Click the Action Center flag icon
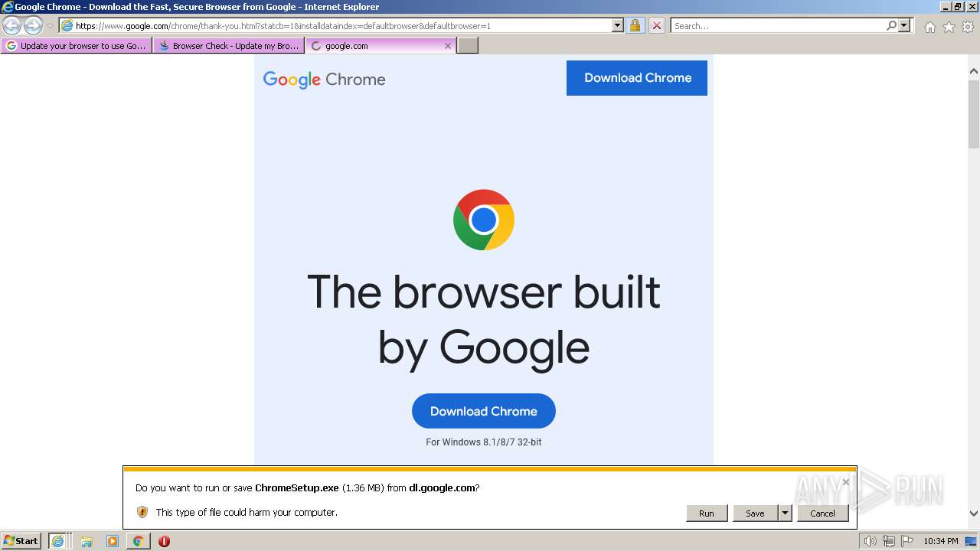This screenshot has height=551, width=980. click(x=907, y=541)
